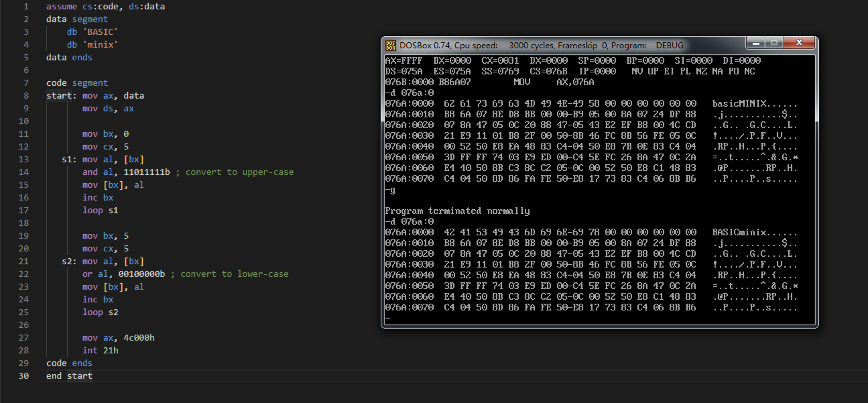Click line number 13 in editor gutter
The image size is (868, 403).
click(x=23, y=159)
